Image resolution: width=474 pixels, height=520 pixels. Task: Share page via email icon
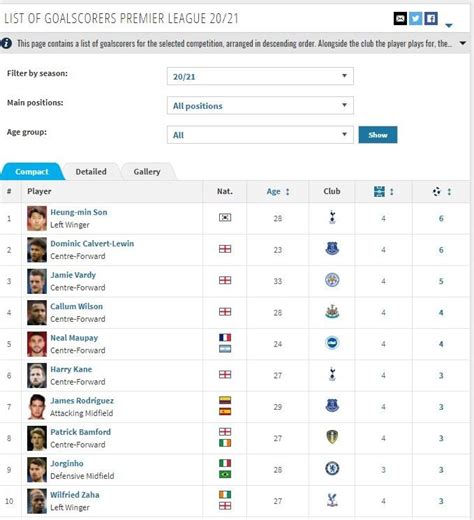tap(400, 19)
